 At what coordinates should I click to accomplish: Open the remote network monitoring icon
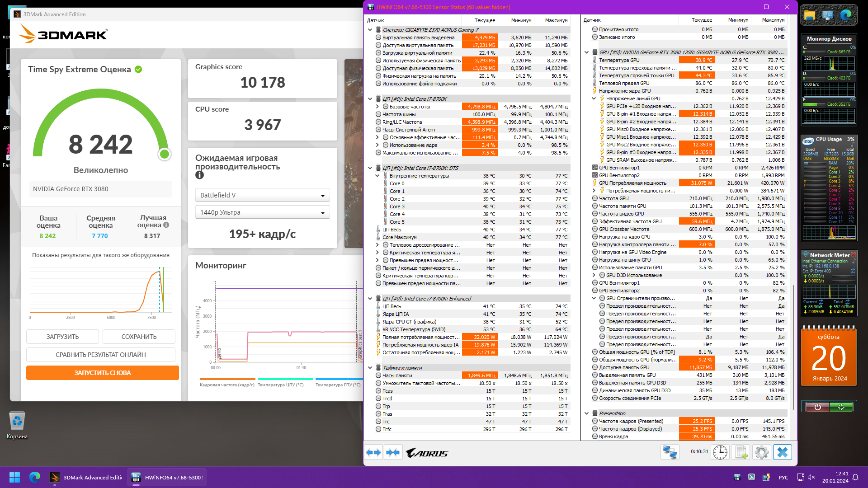(670, 452)
